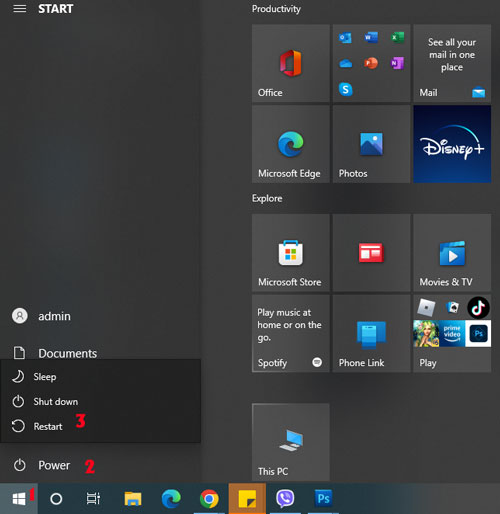This screenshot has height=514, width=500.
Task: Open Task View on the taskbar
Action: pyautogui.click(x=93, y=499)
